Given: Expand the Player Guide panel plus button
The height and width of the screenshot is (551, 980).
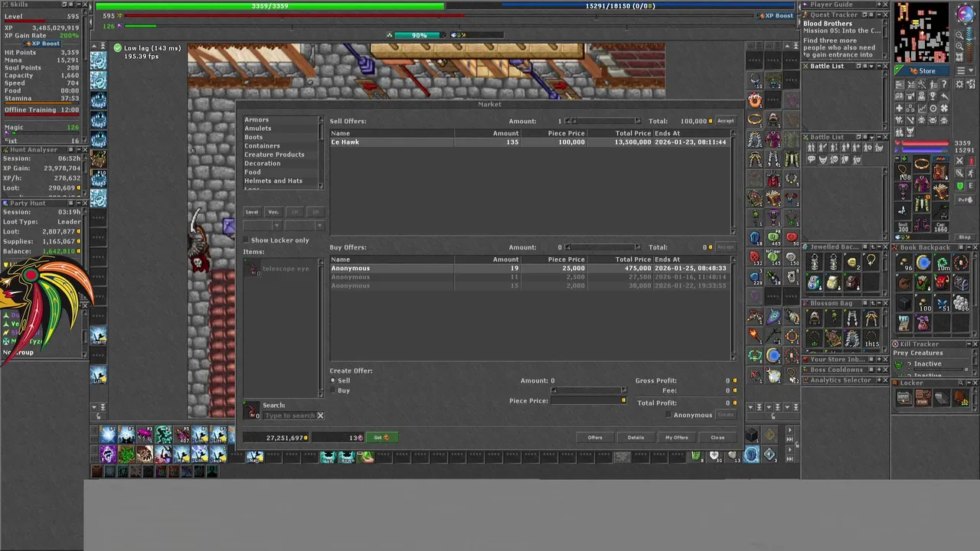Looking at the screenshot, I should pyautogui.click(x=879, y=5).
